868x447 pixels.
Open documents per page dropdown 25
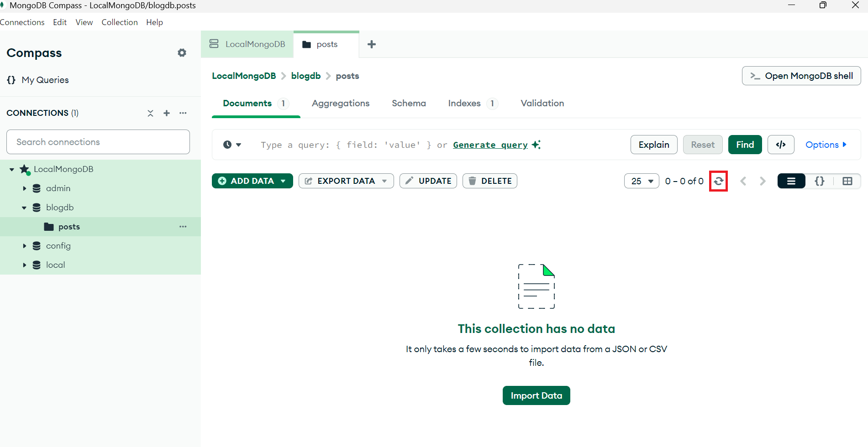642,181
